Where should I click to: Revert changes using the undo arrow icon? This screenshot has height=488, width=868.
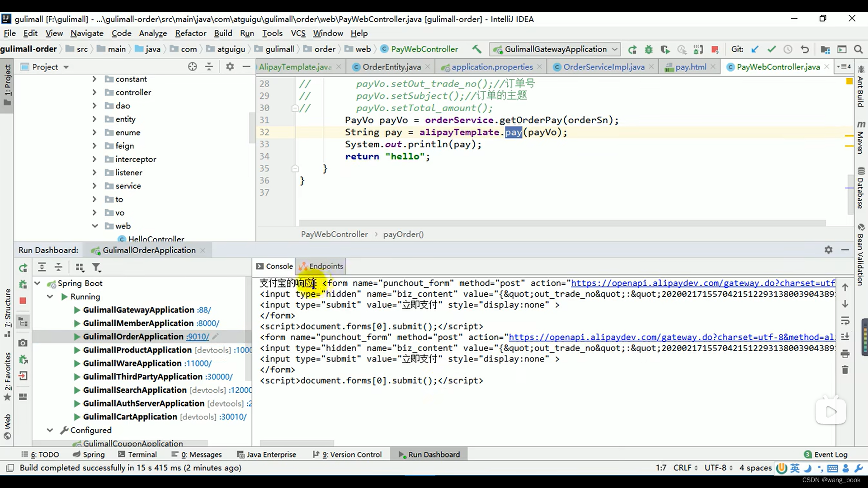(x=805, y=49)
